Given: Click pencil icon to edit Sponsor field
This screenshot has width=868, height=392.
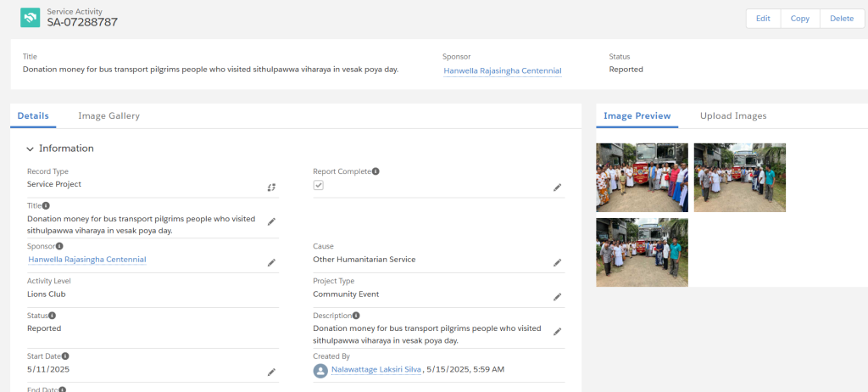Looking at the screenshot, I should tap(271, 263).
